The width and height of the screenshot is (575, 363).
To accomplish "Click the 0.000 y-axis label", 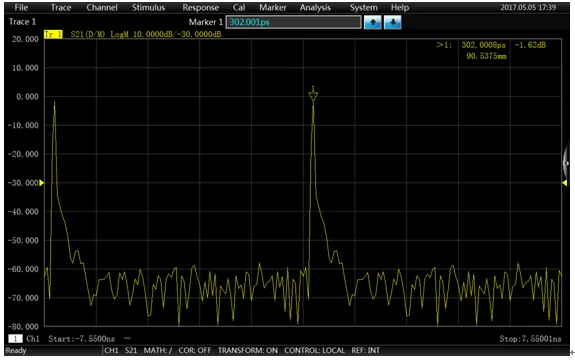I will click(28, 97).
